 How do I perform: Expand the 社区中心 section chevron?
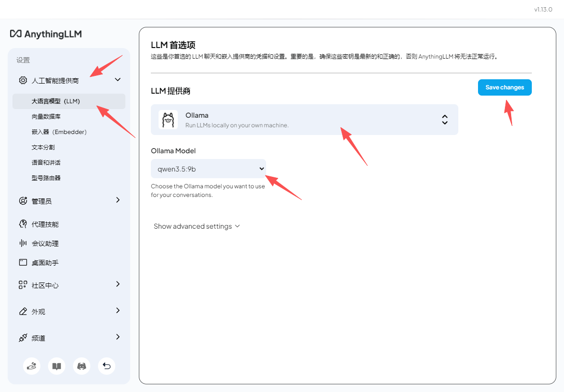(118, 284)
